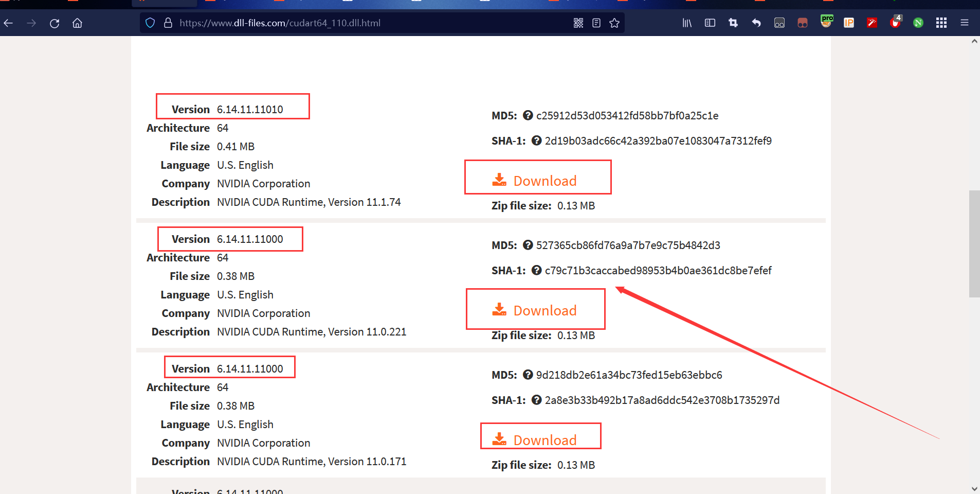
Task: Click the scrollbar down arrow
Action: (x=974, y=489)
